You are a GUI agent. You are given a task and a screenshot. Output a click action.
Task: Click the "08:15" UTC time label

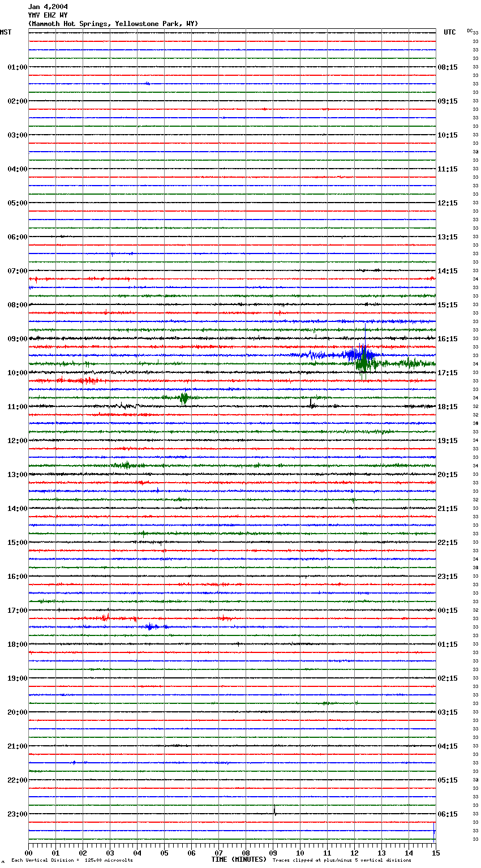(x=448, y=67)
